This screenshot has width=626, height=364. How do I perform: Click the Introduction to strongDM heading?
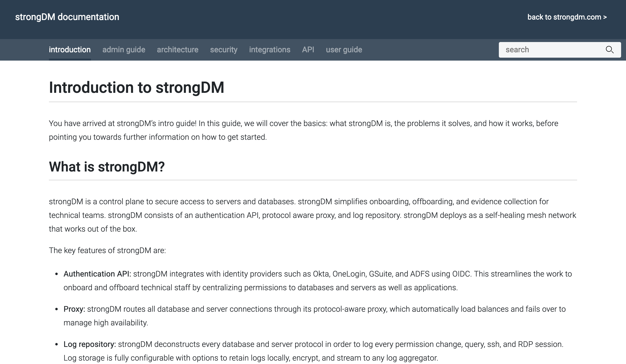(x=136, y=88)
